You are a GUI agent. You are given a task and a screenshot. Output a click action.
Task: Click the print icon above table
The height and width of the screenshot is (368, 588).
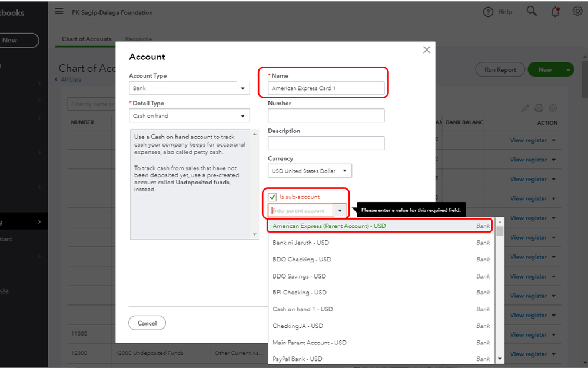[x=539, y=108]
